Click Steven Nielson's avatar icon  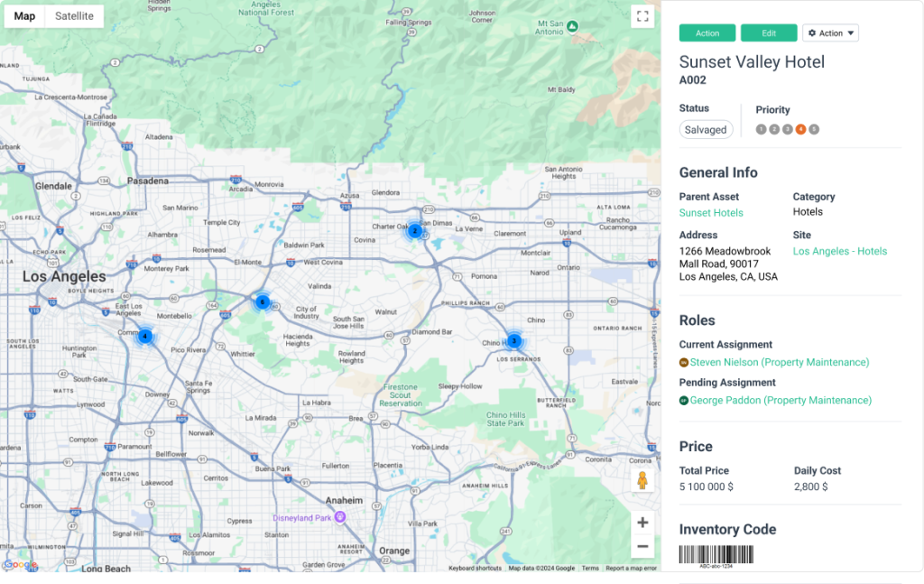(683, 362)
